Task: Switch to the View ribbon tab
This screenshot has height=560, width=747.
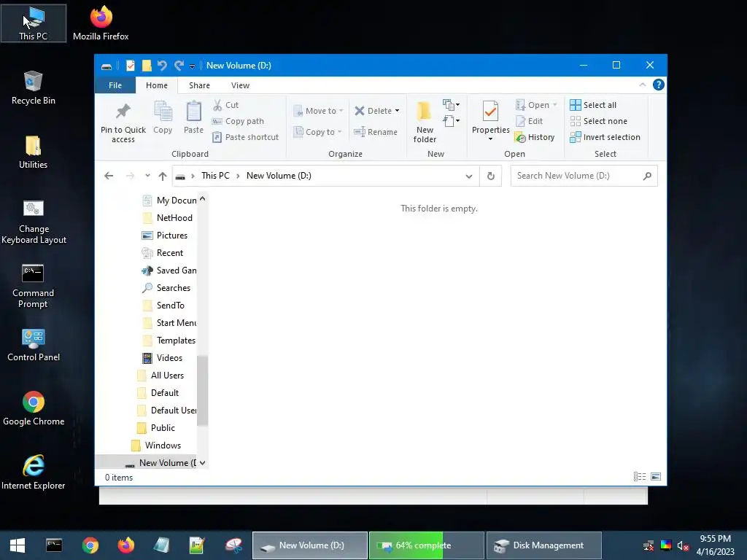Action: 240,85
